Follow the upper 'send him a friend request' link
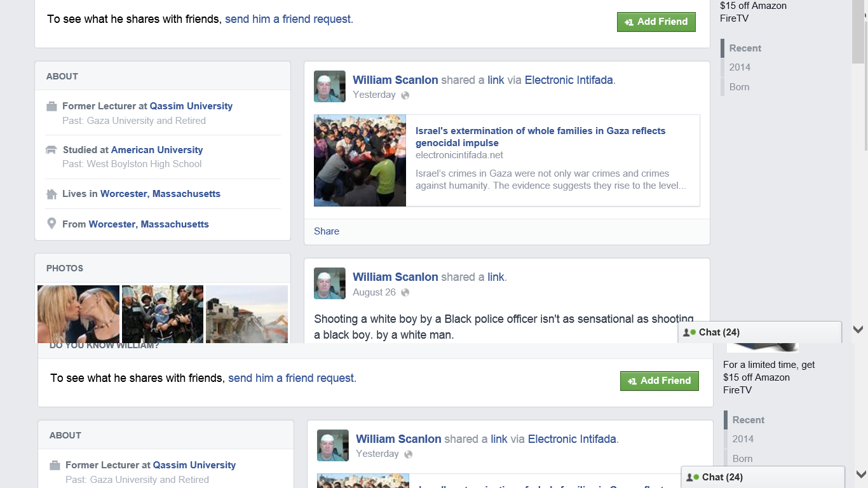The height and width of the screenshot is (488, 868). (x=289, y=19)
